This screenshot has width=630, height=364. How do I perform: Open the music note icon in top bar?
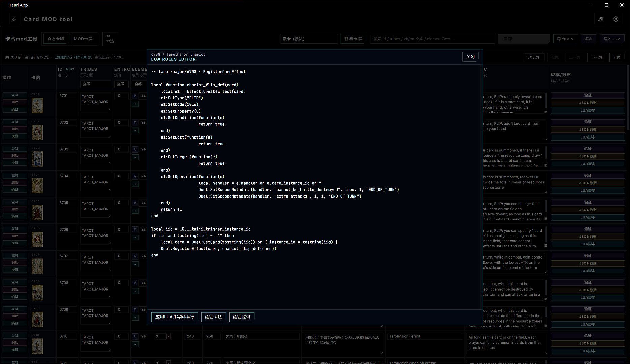(600, 19)
